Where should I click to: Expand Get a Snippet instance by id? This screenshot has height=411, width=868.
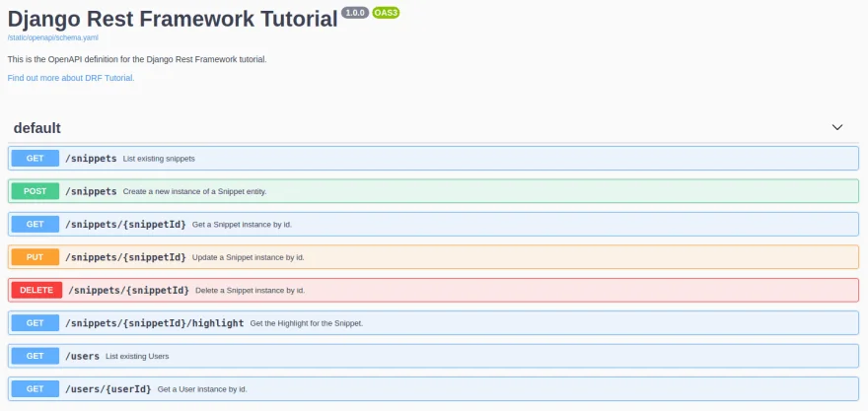point(433,224)
